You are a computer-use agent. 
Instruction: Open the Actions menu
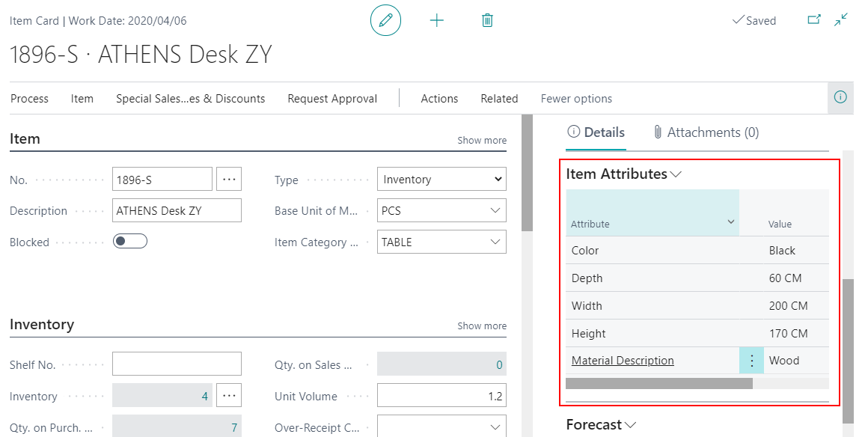pos(439,98)
